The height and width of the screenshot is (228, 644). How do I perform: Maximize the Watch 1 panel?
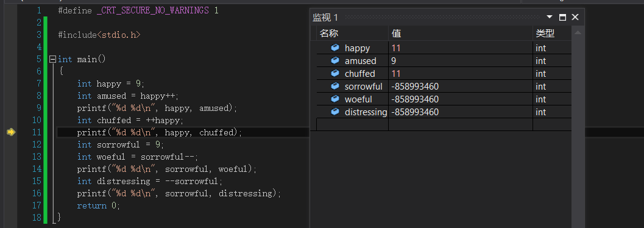tap(563, 17)
